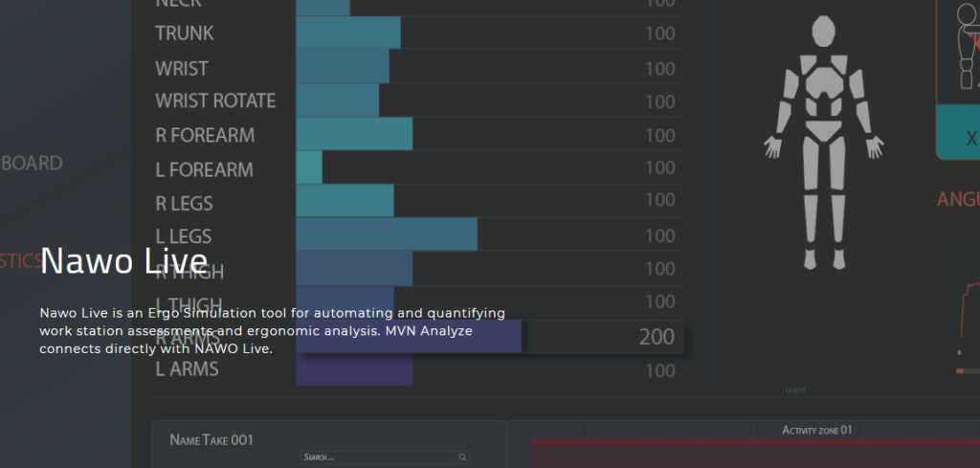Select the highlighted R ARMS bar
Screen dimensions: 980x468
click(x=409, y=336)
